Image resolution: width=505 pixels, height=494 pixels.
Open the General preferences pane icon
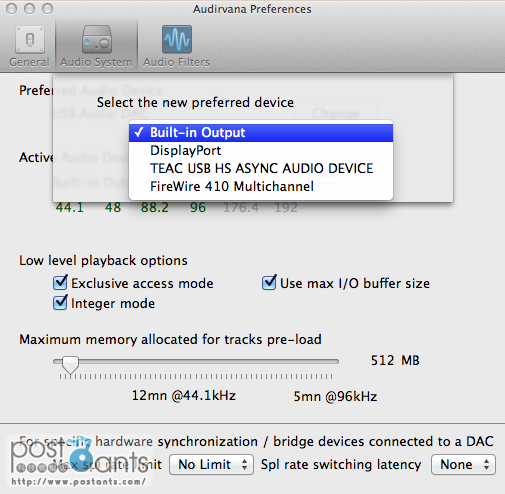pos(30,39)
